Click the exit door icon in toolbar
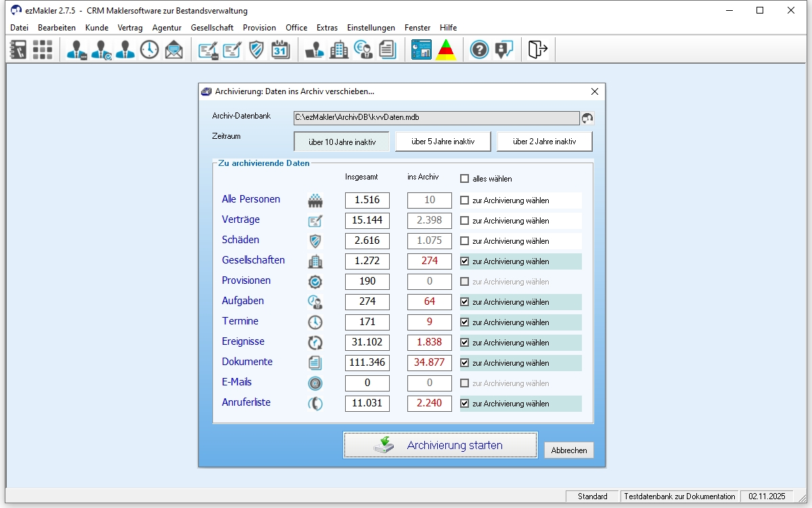The image size is (812, 508). (x=537, y=49)
